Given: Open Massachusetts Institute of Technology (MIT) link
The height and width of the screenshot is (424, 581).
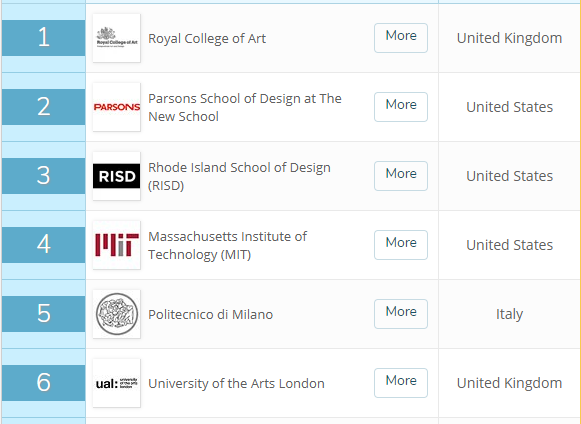Looking at the screenshot, I should coord(228,245).
